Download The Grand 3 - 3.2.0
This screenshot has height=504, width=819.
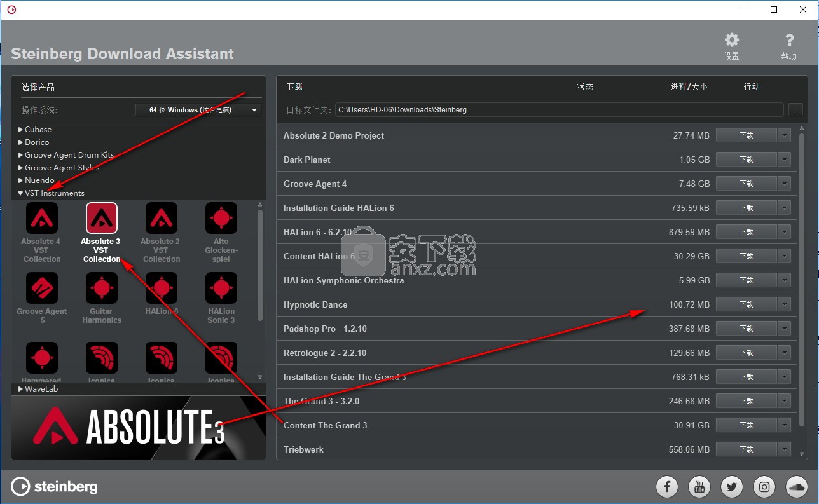[x=747, y=401]
